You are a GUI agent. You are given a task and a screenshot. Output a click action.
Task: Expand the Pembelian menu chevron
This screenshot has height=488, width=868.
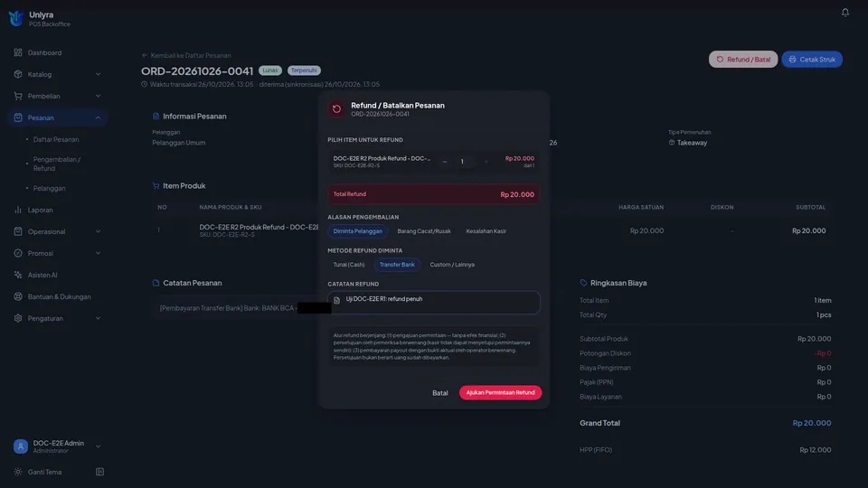click(98, 96)
